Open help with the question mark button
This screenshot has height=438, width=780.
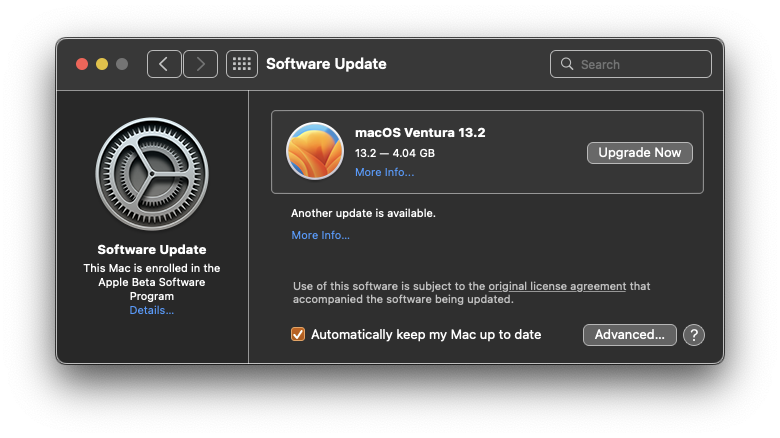(x=694, y=335)
